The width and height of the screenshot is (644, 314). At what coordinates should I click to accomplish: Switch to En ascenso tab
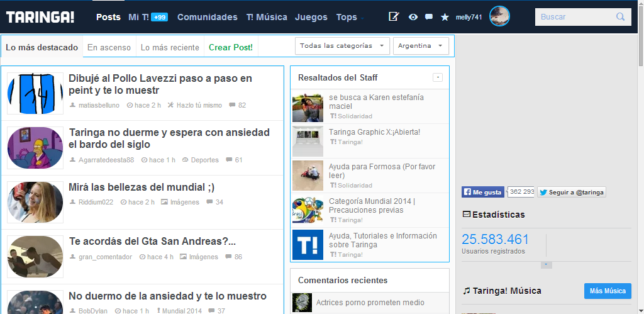109,47
